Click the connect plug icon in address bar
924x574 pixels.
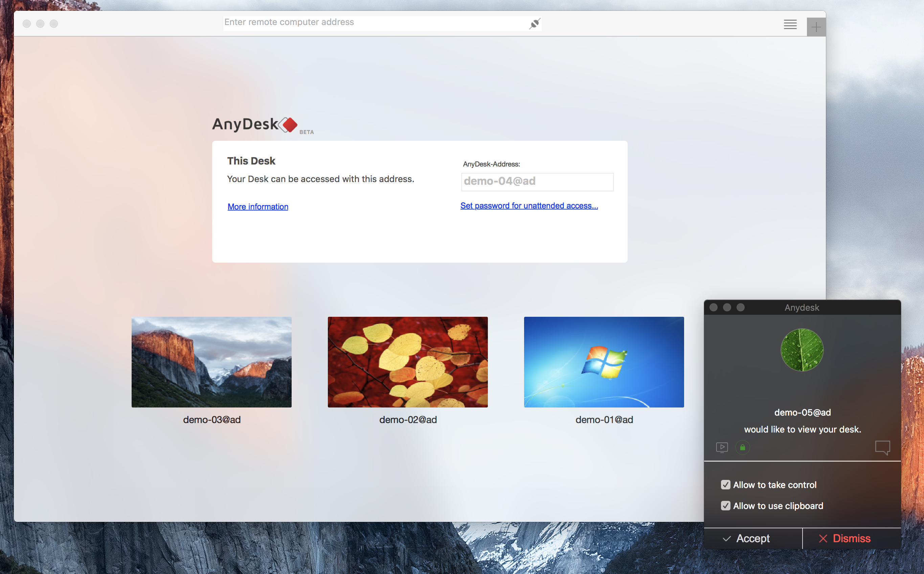click(534, 24)
